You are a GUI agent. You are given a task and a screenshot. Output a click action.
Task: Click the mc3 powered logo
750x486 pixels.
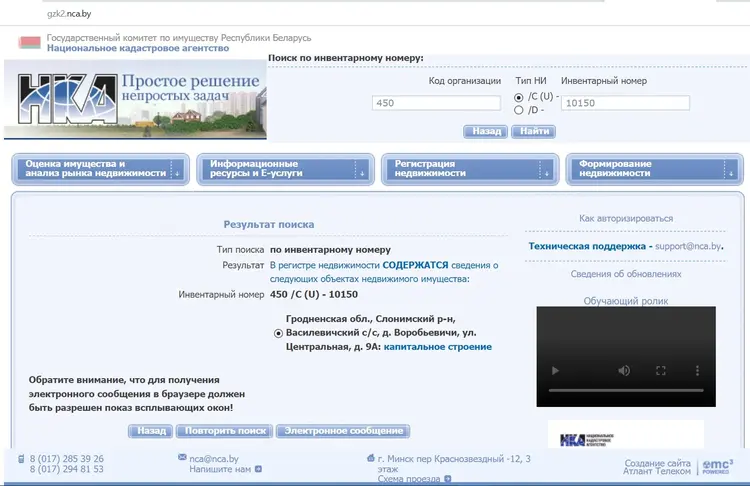coord(717,464)
